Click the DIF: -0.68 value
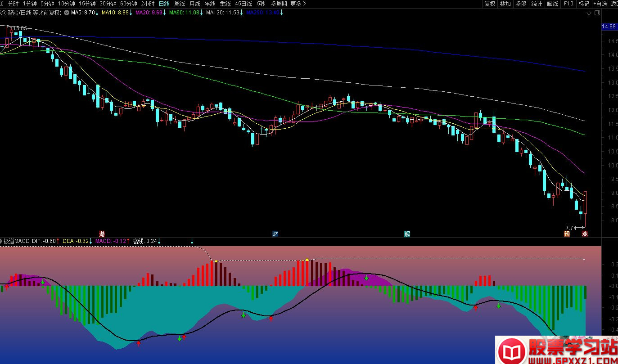 coord(44,241)
